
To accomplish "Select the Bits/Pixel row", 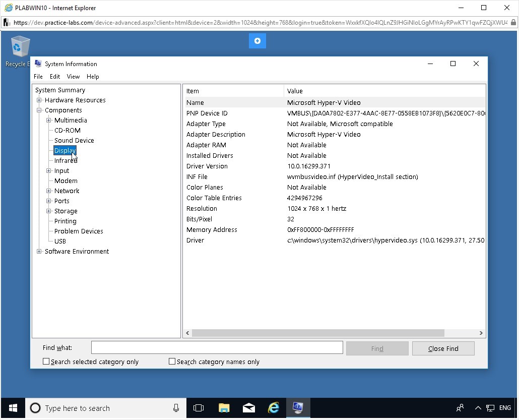I will [334, 219].
